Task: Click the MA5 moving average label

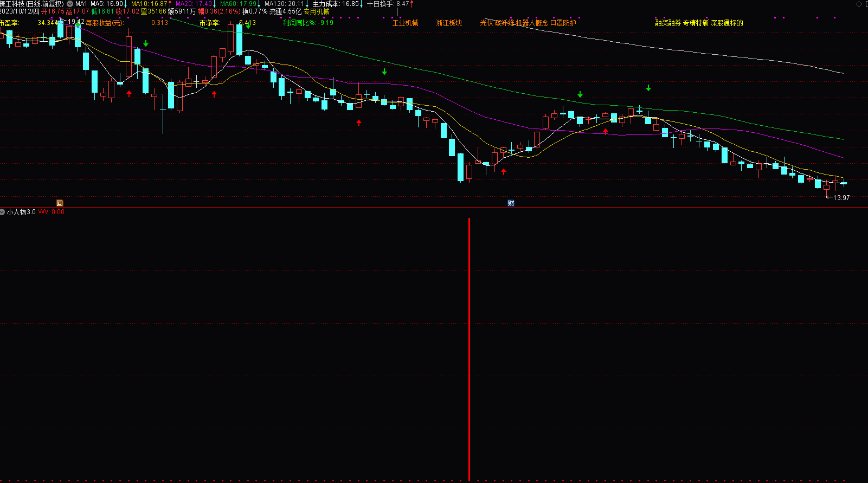Action: coord(107,4)
